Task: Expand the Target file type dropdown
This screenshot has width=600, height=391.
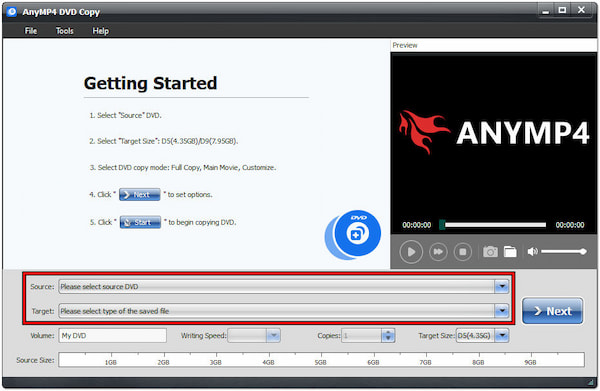Action: [502, 311]
